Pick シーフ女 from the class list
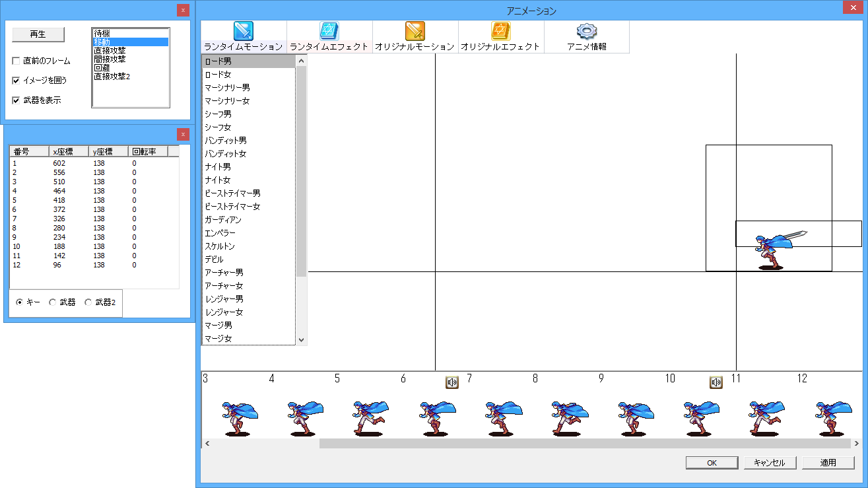Screen dimensions: 868x488 [x=249, y=127]
